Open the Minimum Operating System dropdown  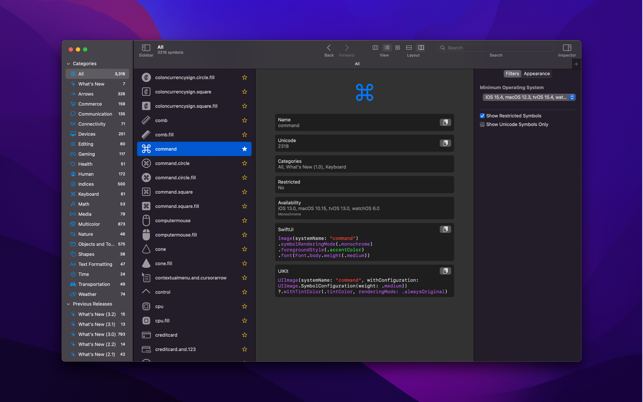click(x=529, y=98)
